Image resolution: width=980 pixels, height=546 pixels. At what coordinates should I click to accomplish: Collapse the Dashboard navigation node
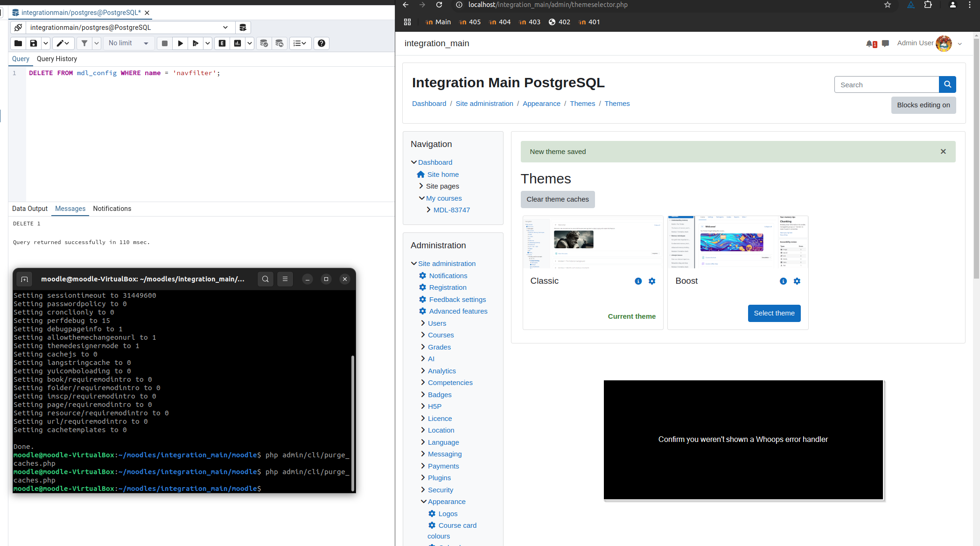click(x=414, y=162)
